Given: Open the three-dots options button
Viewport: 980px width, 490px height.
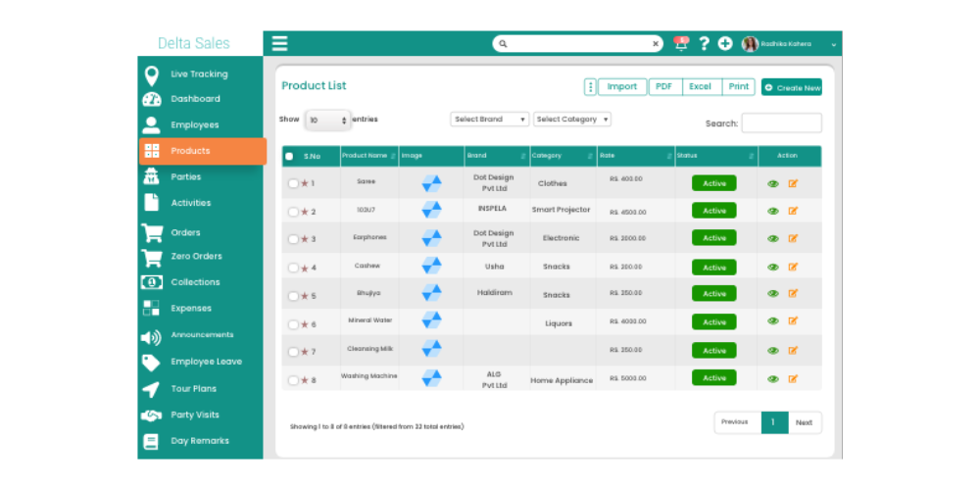Looking at the screenshot, I should (590, 87).
